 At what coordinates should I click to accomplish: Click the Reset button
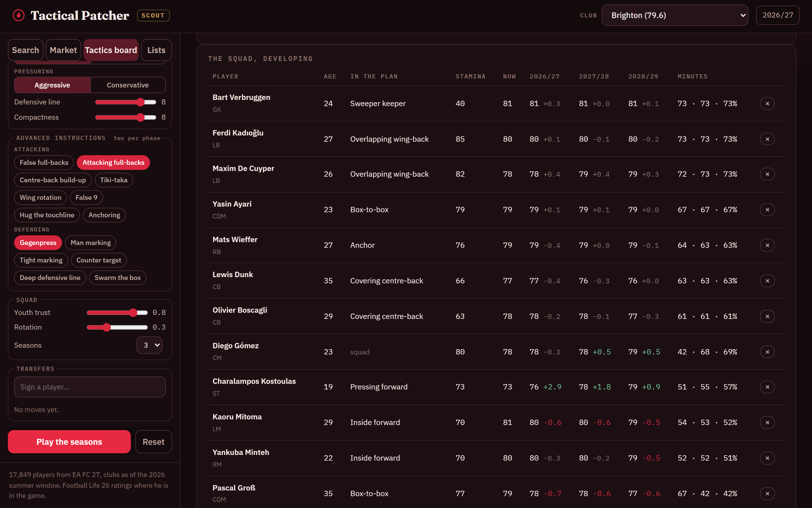[154, 442]
